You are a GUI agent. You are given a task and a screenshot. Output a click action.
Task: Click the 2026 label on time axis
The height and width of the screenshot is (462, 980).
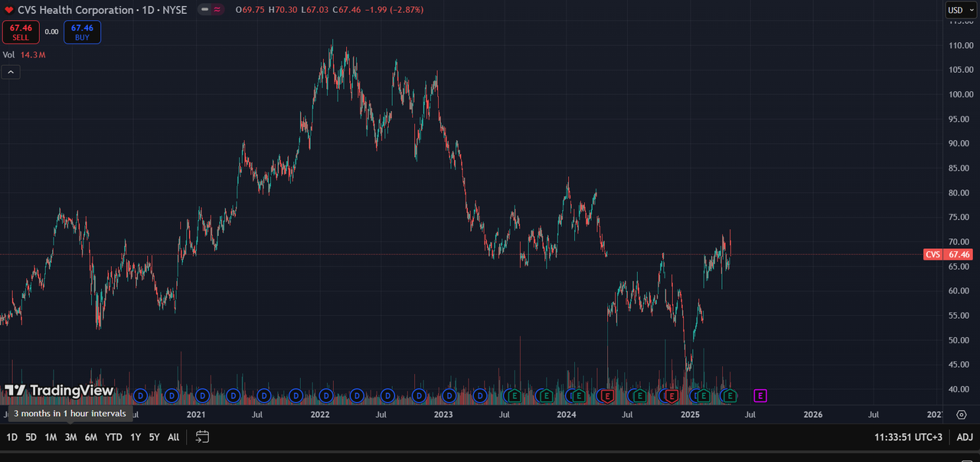coord(813,414)
